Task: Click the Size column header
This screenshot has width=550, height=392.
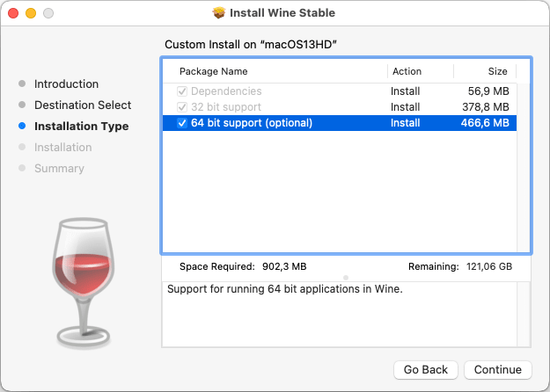Action: coord(497,71)
